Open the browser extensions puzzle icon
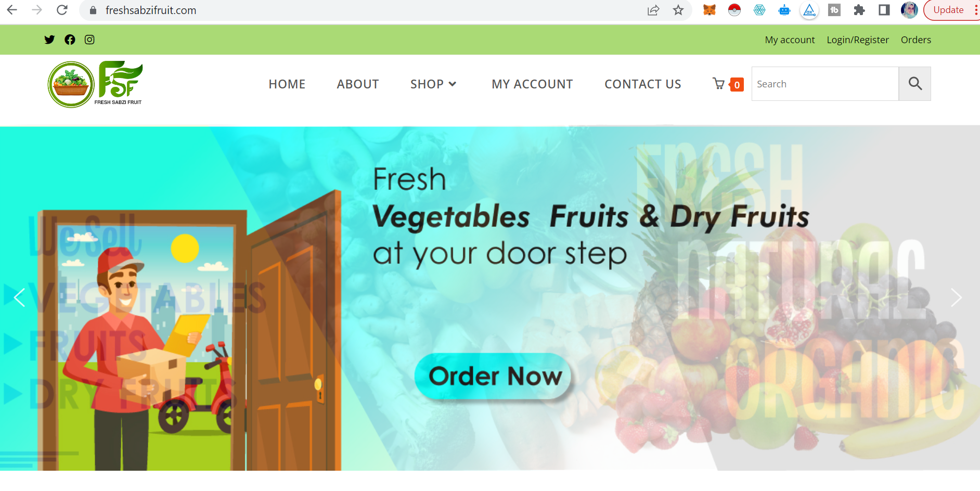Image resolution: width=980 pixels, height=491 pixels. point(859,10)
